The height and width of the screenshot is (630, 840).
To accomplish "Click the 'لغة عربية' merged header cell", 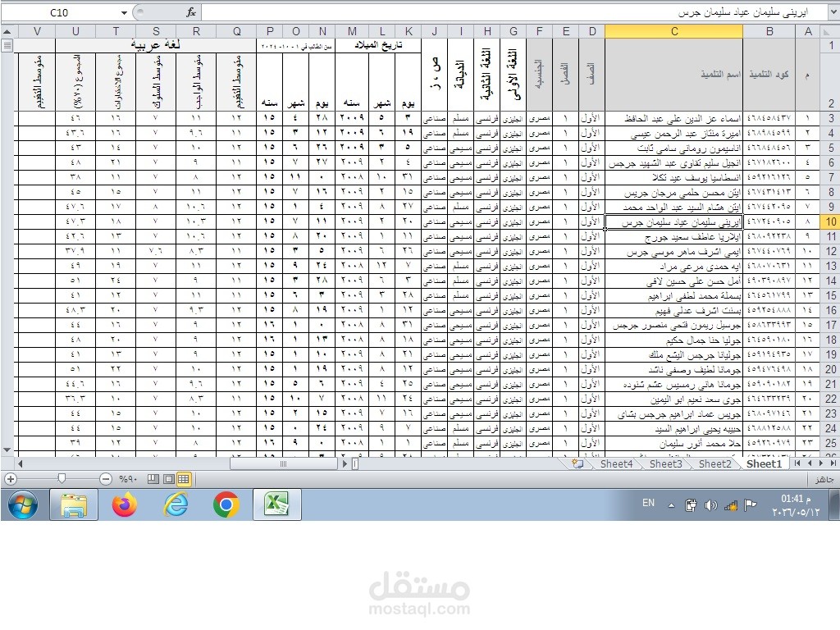I will (155, 45).
